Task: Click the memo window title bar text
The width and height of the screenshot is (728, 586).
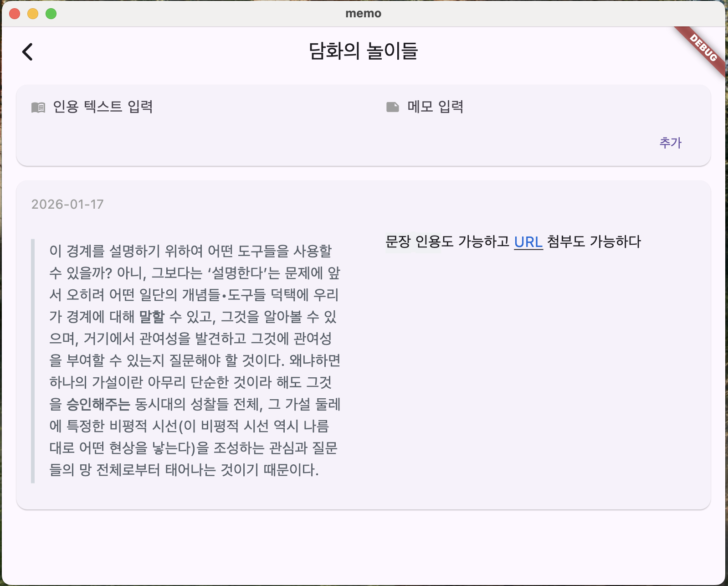Action: (363, 14)
